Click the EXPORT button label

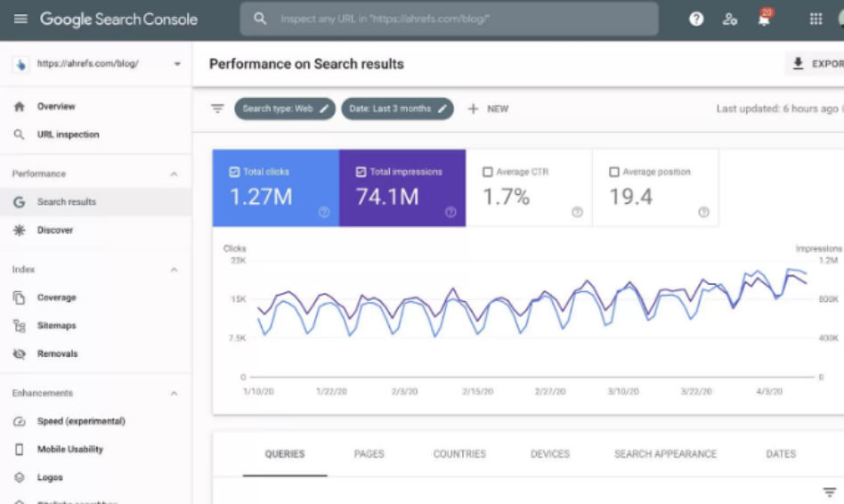click(828, 64)
